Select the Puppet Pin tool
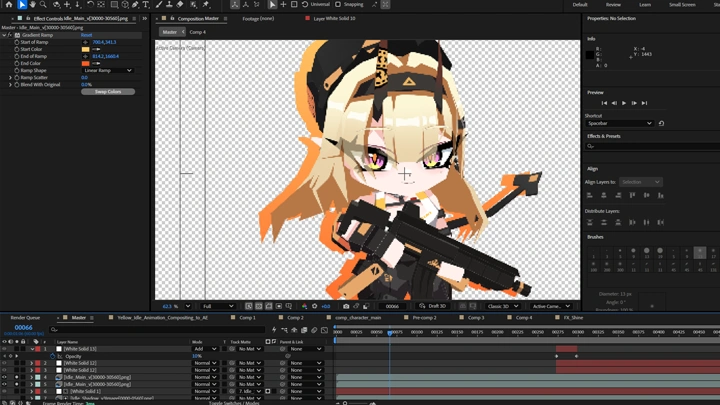The image size is (720, 405). tap(206, 5)
